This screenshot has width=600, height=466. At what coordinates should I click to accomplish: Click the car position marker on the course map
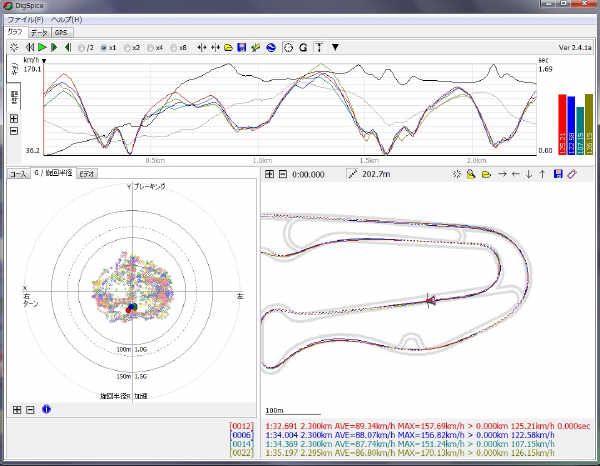[x=429, y=301]
